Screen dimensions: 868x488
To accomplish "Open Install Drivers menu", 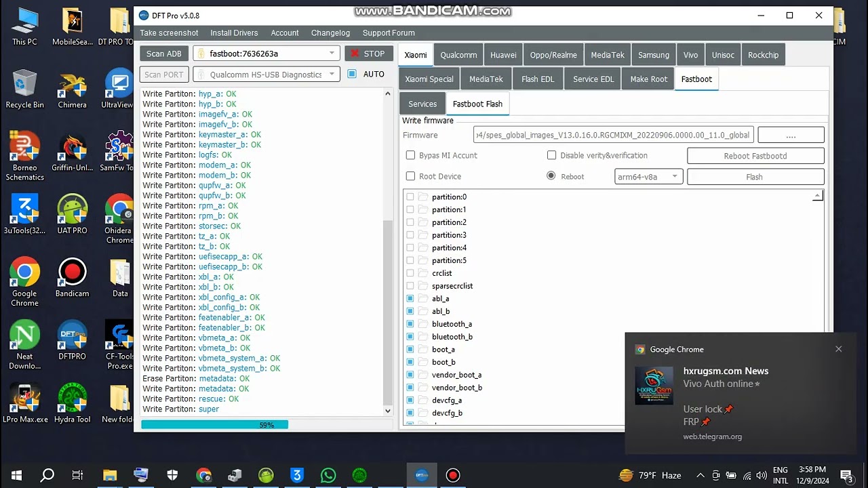I will [234, 33].
